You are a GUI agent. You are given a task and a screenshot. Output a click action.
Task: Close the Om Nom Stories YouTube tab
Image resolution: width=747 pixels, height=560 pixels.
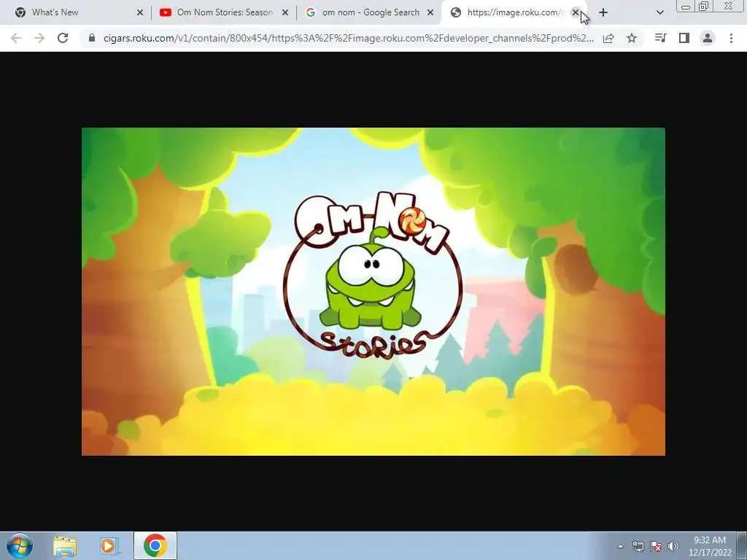click(x=285, y=13)
